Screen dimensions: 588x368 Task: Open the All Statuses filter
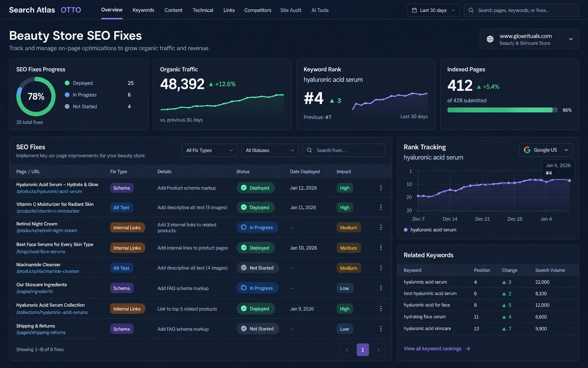pos(270,150)
